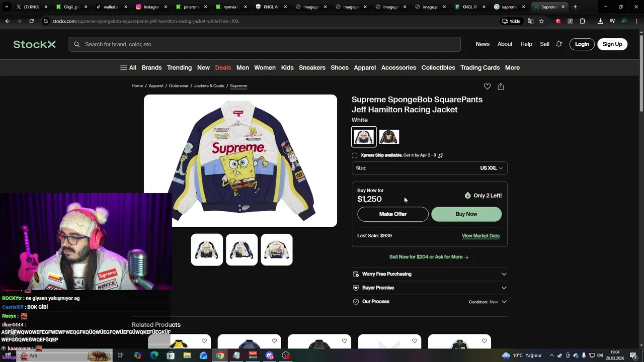Click the main jacket product image
Viewport: 644px width, 362px height.
tap(240, 161)
